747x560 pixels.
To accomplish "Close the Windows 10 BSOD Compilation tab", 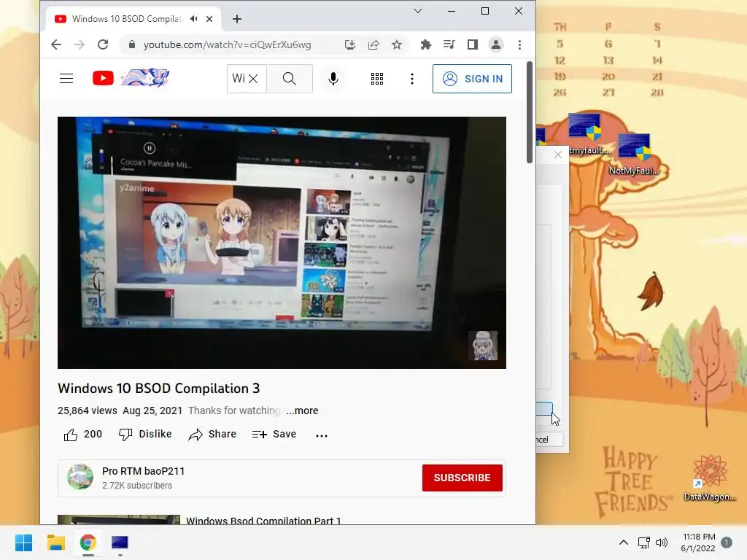I will [x=209, y=19].
